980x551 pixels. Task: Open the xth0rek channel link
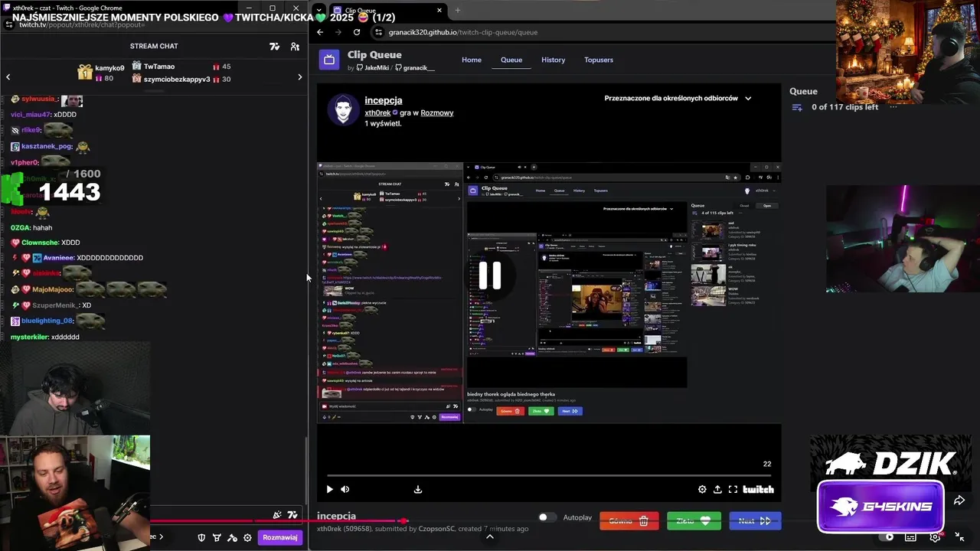pos(377,112)
